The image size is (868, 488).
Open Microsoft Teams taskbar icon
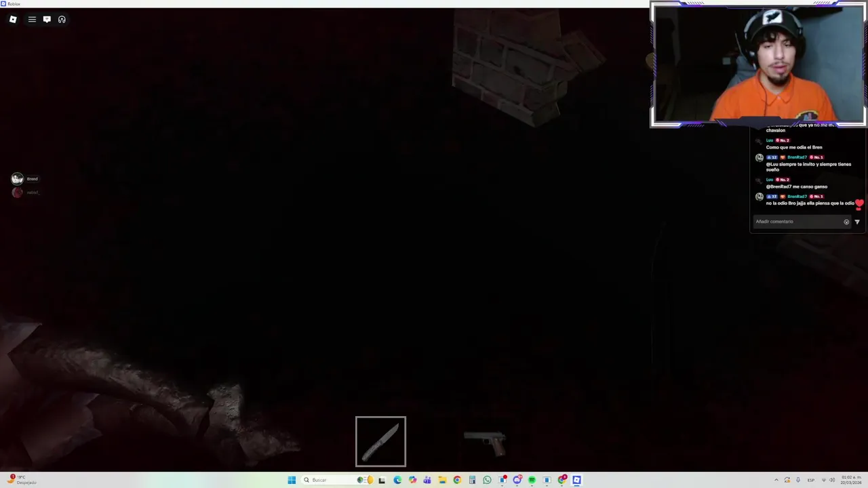pyautogui.click(x=427, y=480)
